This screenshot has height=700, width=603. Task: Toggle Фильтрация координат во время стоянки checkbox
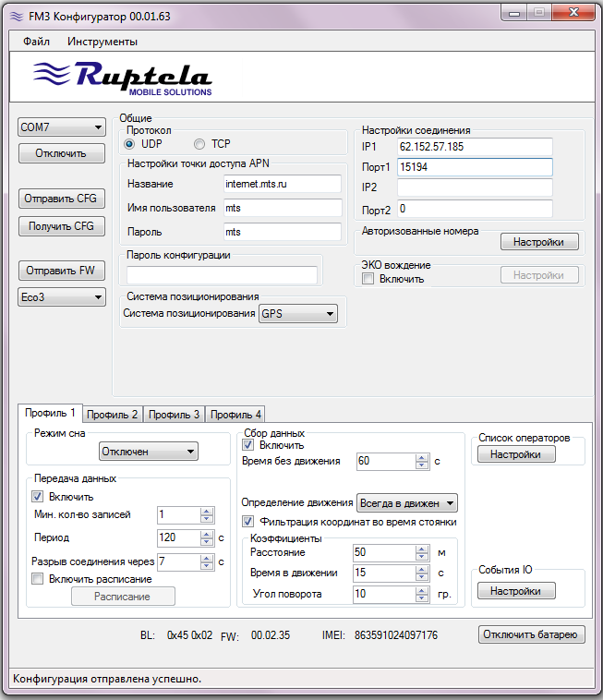247,522
